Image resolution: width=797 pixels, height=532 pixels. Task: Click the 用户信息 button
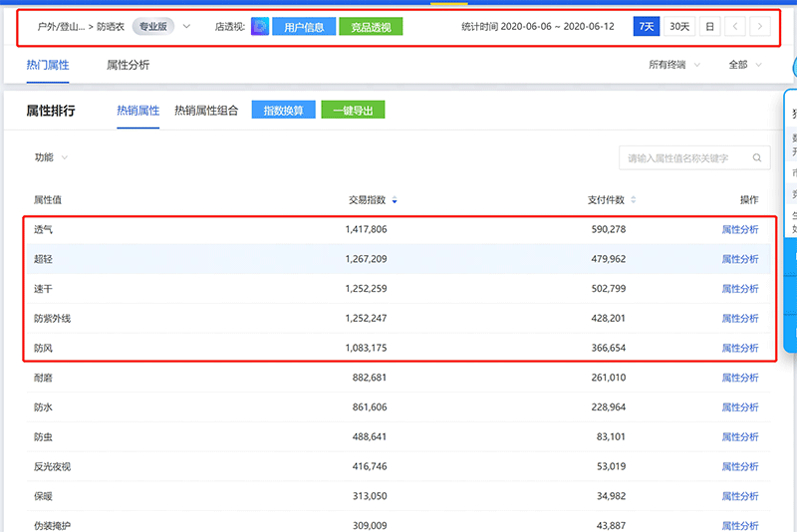point(304,27)
